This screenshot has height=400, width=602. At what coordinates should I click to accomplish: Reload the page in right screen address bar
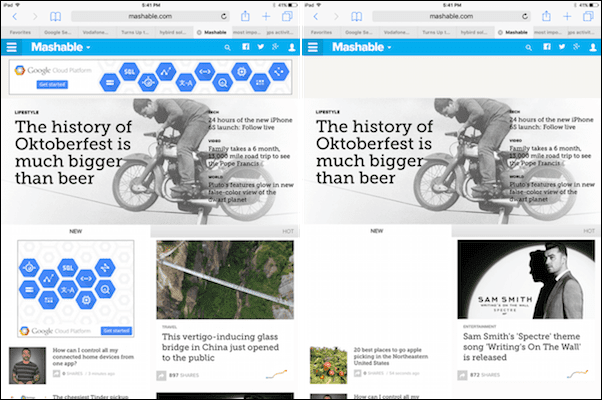coord(524,16)
